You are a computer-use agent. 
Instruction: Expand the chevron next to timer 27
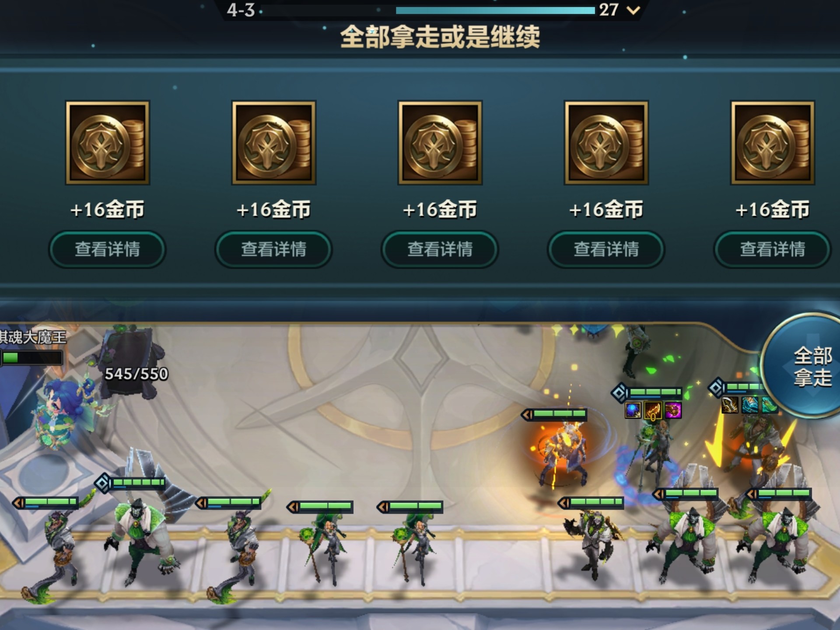pos(633,10)
